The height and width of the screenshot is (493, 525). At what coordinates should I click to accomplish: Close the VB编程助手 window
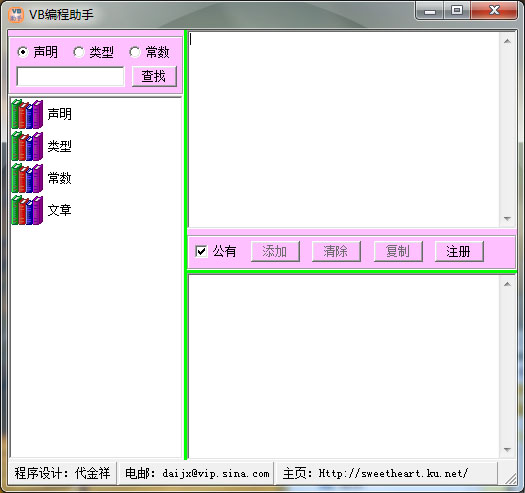point(494,11)
